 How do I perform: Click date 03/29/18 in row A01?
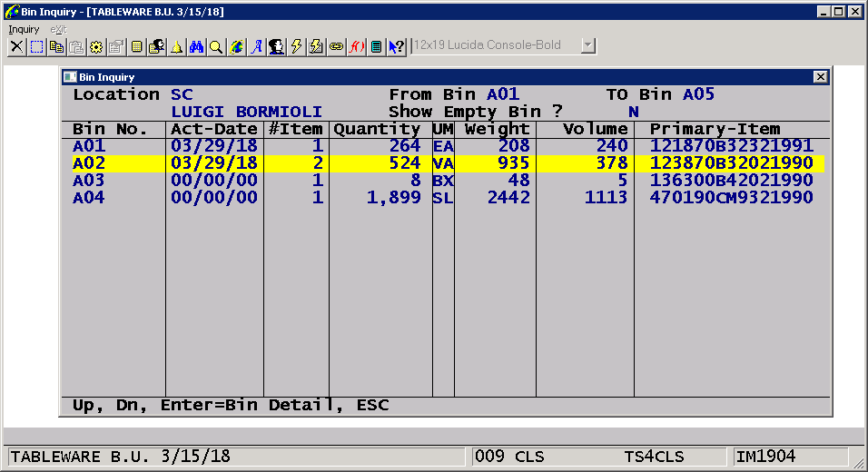pos(214,146)
